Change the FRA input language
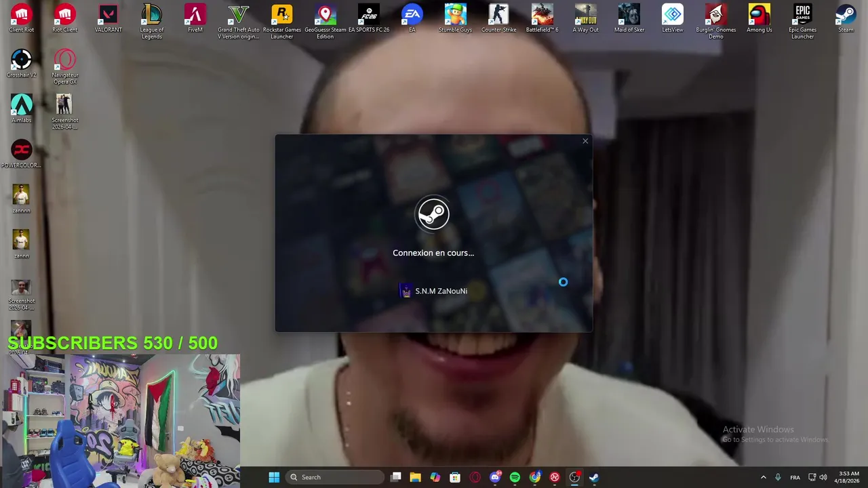868x488 pixels. pos(795,477)
